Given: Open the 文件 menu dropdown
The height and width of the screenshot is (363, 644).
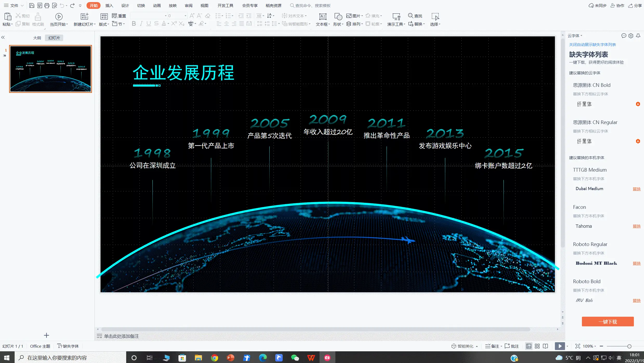Looking at the screenshot, I should (14, 5).
